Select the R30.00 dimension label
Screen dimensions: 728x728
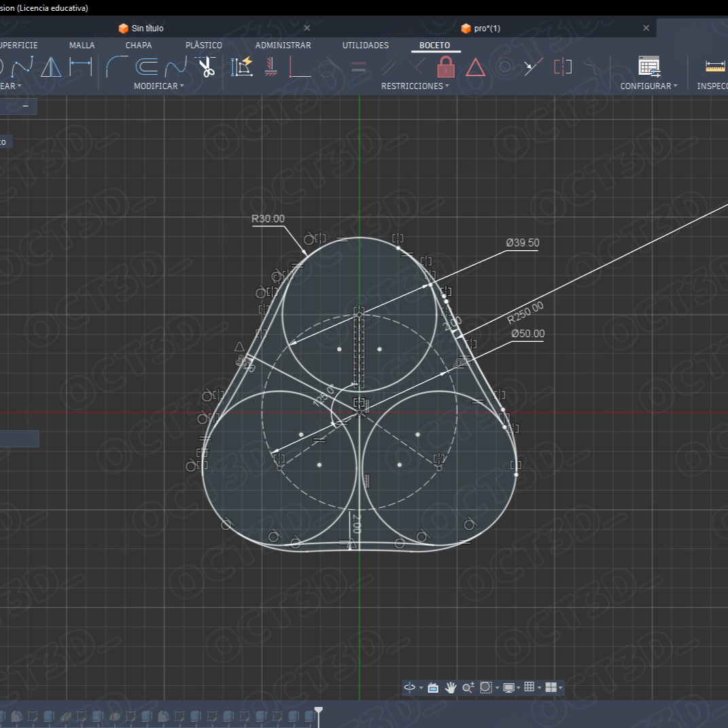click(268, 219)
